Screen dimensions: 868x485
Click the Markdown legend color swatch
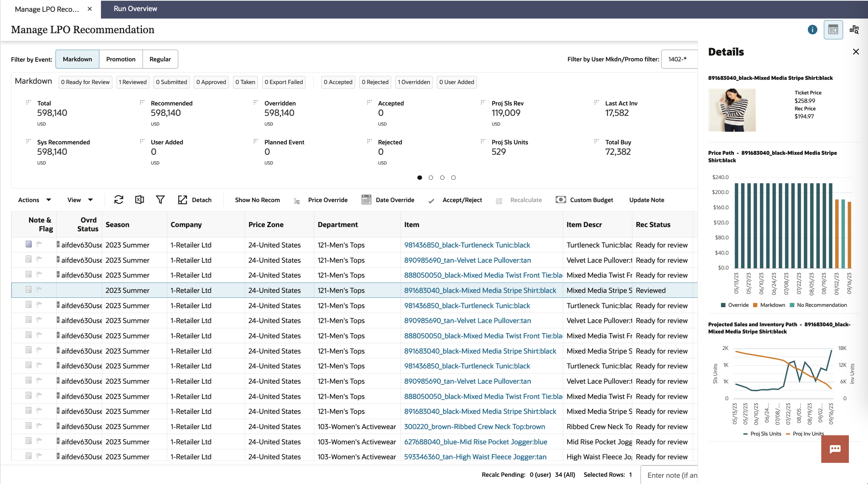point(755,305)
